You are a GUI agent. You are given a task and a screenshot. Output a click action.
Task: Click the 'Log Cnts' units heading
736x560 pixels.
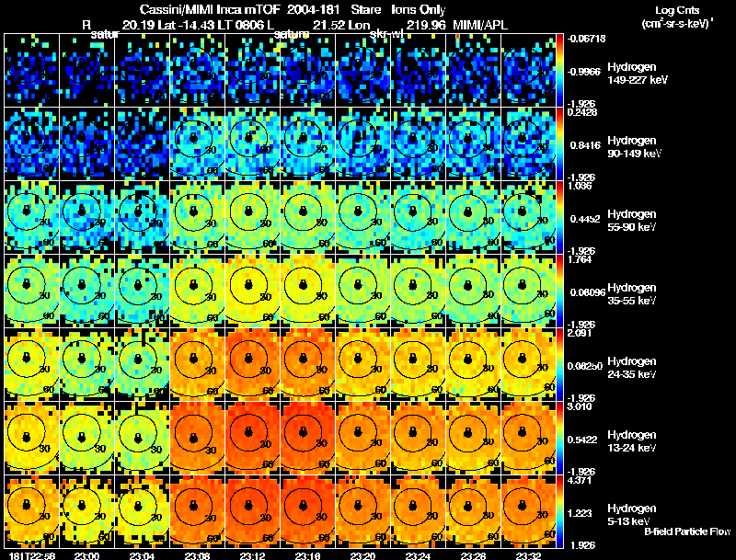click(677, 10)
